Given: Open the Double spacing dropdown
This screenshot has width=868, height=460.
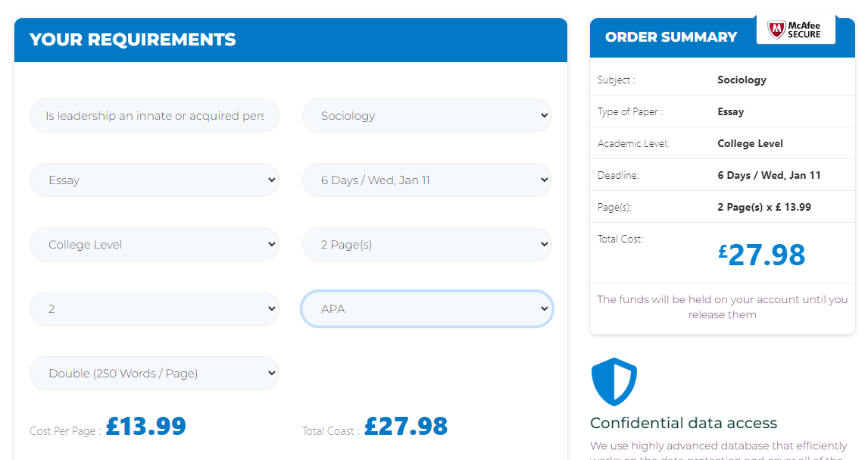Looking at the screenshot, I should (155, 373).
